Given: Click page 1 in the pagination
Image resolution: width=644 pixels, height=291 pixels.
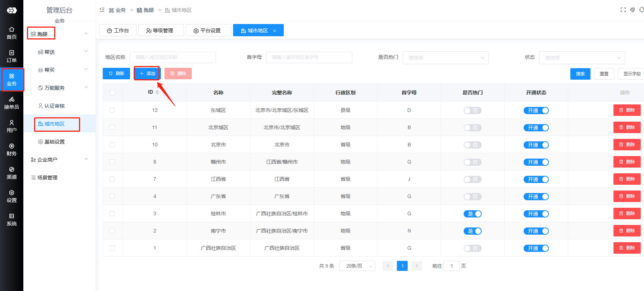Looking at the screenshot, I should pos(402,266).
